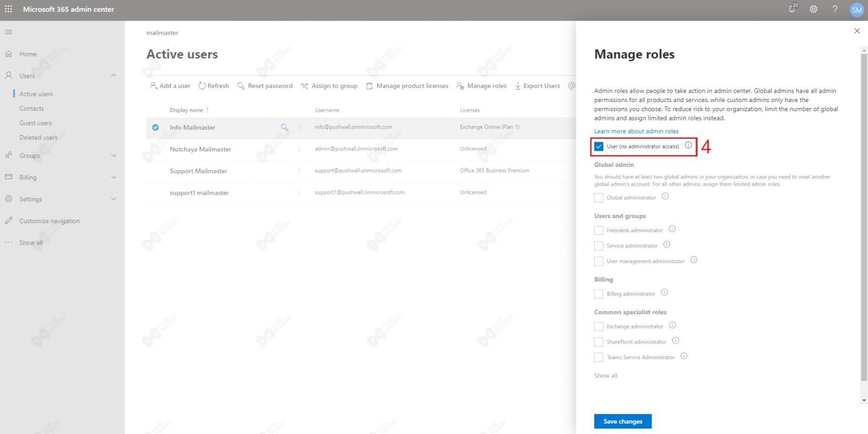Click Save changes button
The image size is (868, 434).
[x=623, y=421]
